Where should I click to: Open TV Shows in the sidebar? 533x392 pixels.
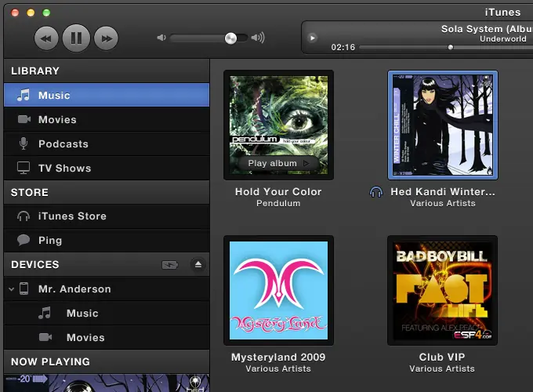[x=107, y=168]
